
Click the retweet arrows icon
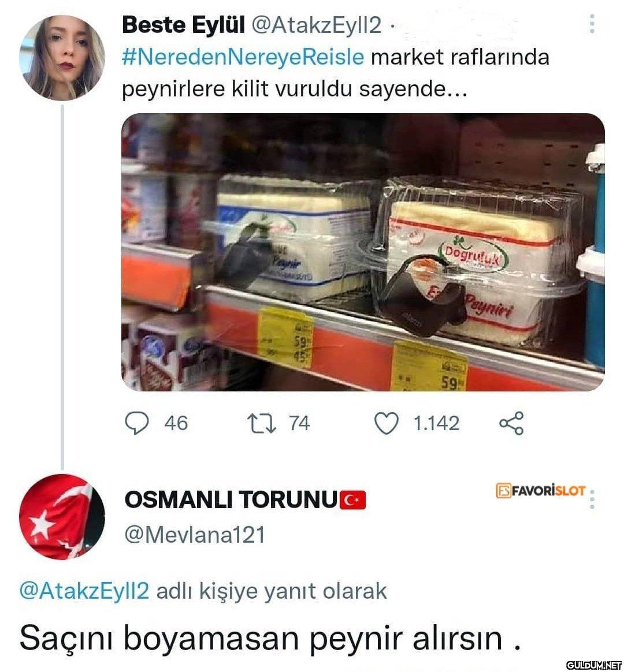pyautogui.click(x=262, y=423)
